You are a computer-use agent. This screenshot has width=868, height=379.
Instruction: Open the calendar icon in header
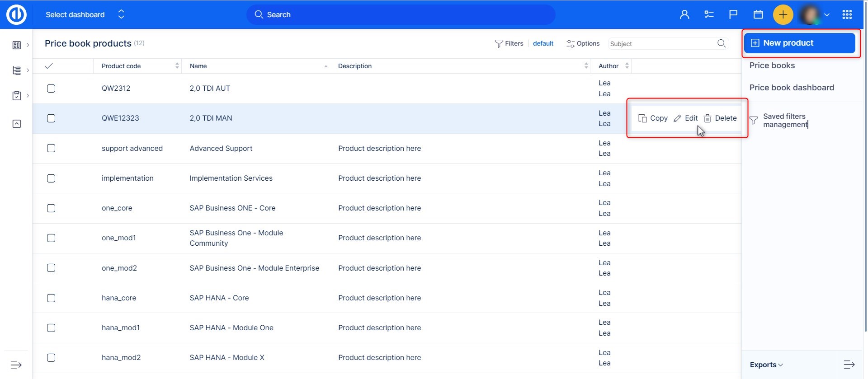pos(758,14)
